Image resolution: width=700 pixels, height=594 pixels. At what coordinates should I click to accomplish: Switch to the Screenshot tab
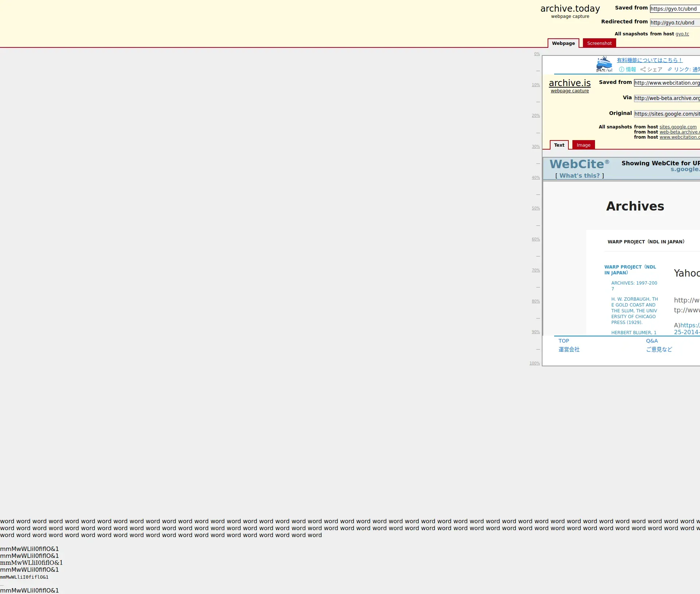(x=599, y=43)
